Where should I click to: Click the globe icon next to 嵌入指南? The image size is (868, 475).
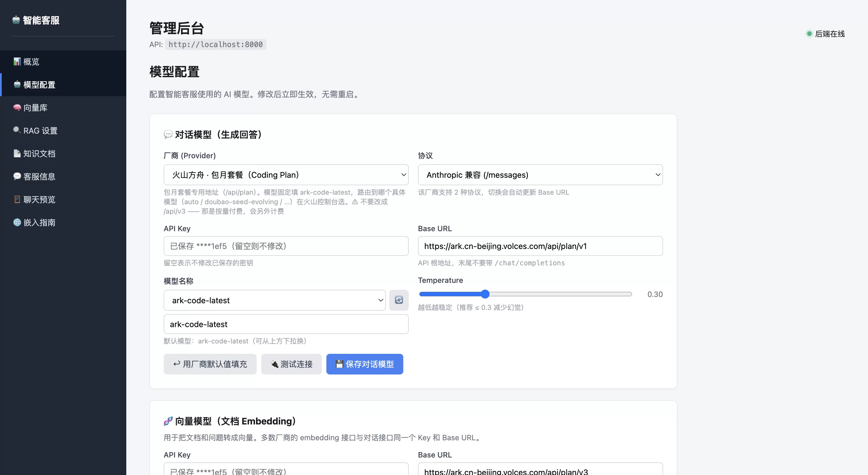17,222
